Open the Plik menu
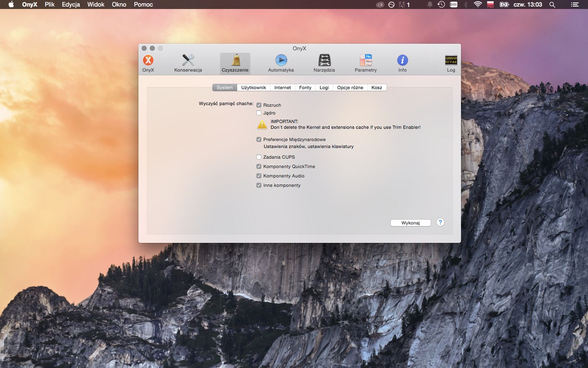588x368 pixels. coord(50,4)
